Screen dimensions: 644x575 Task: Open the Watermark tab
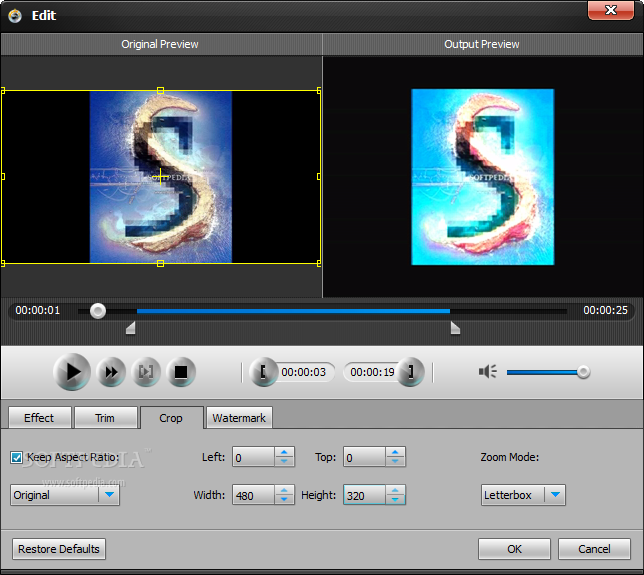click(239, 418)
